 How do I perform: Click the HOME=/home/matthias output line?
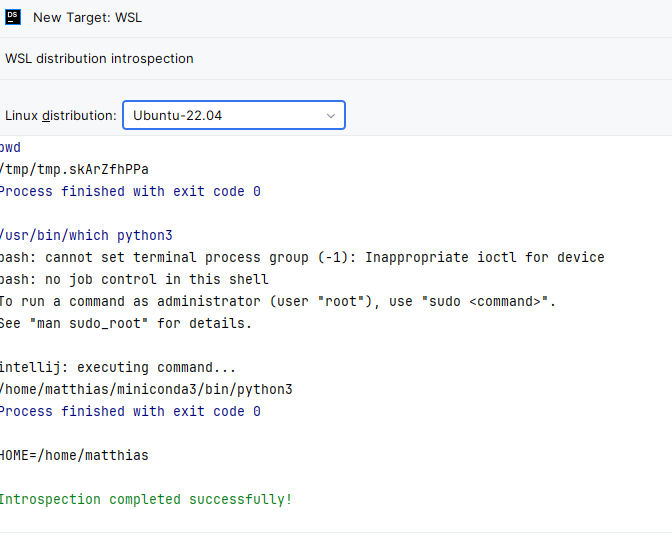74,455
